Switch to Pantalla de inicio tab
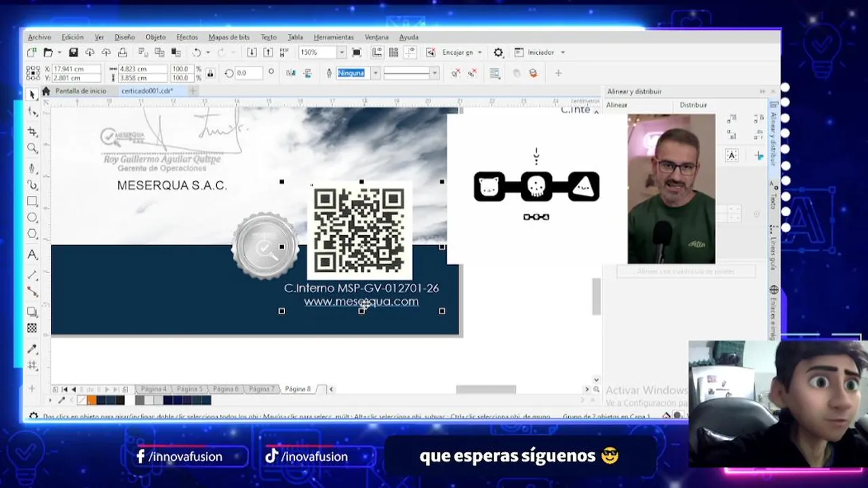868x488 pixels. pyautogui.click(x=81, y=91)
